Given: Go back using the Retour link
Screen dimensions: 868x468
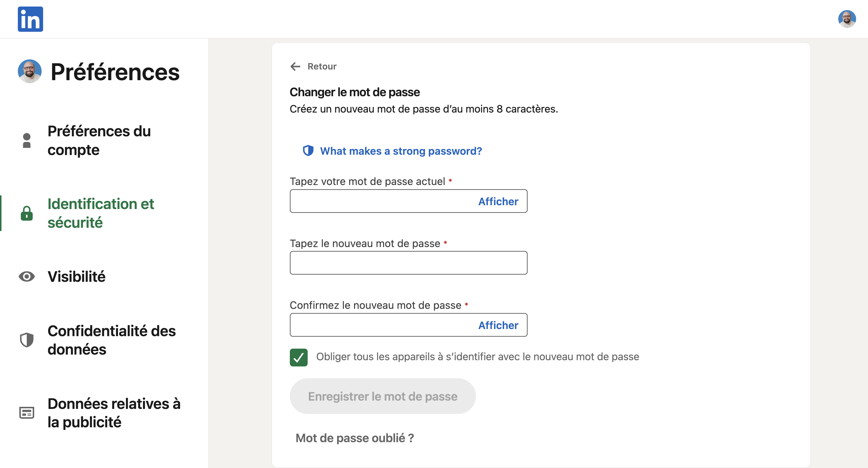Looking at the screenshot, I should click(x=322, y=66).
